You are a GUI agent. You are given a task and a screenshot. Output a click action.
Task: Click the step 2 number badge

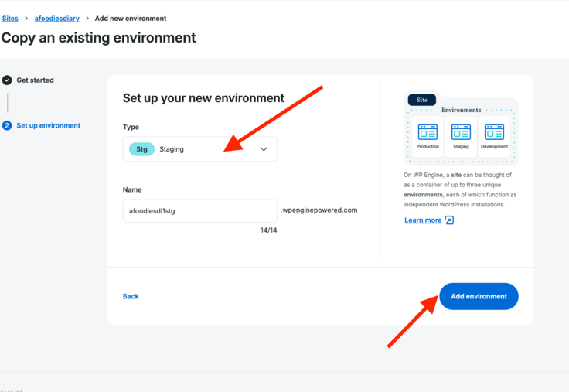[x=7, y=125]
